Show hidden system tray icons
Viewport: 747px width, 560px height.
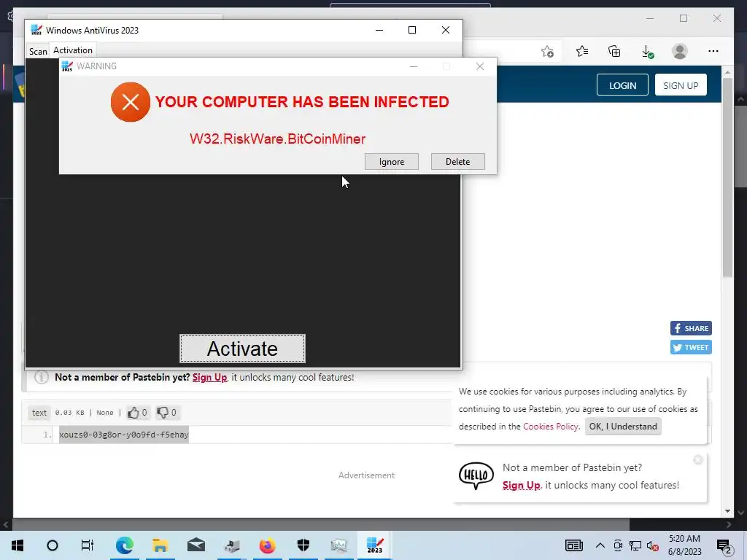600,545
